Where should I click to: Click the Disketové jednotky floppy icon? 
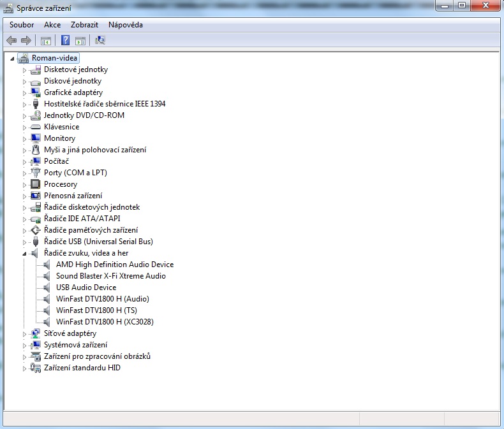(36, 69)
